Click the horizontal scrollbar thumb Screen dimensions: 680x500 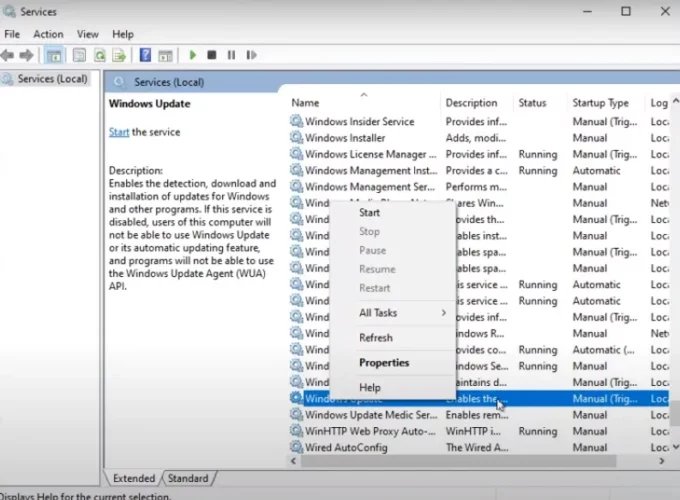pos(458,461)
